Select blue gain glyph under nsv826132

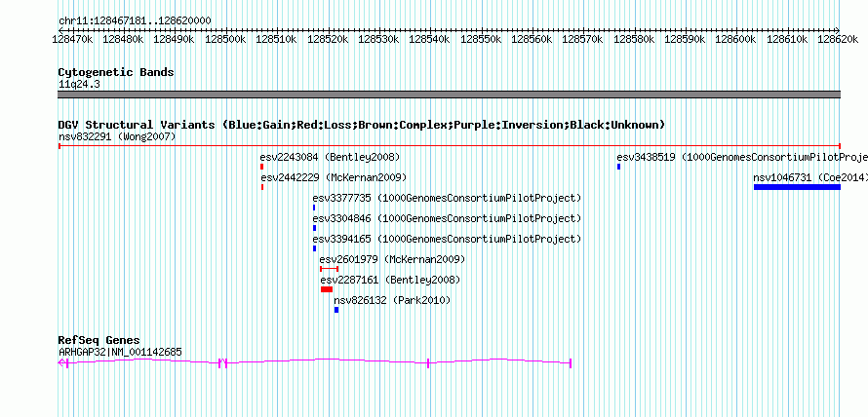336,310
